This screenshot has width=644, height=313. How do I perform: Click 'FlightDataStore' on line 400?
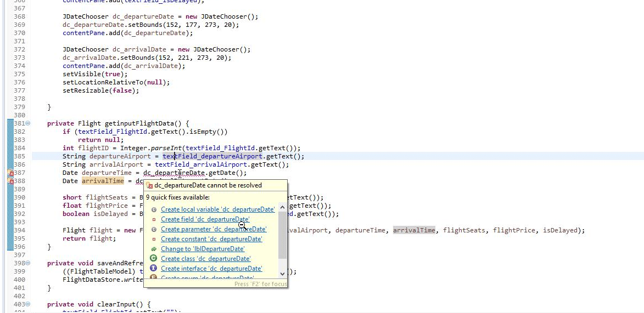[x=91, y=280]
